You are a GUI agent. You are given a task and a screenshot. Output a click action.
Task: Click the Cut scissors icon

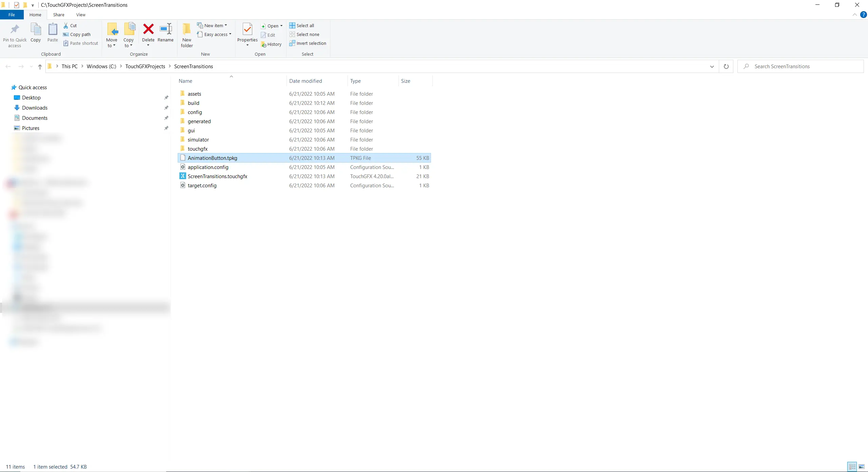pos(66,25)
